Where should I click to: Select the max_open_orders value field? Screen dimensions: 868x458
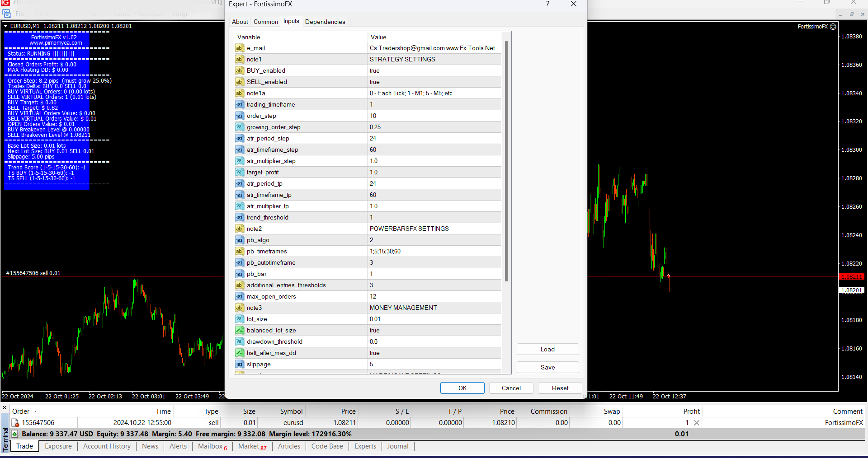point(434,297)
